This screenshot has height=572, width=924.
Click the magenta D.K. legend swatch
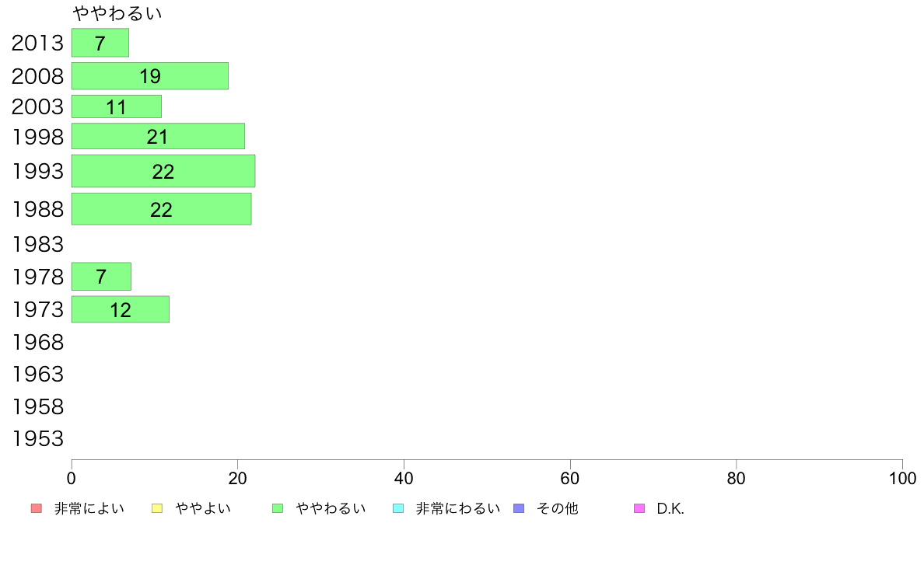(x=639, y=508)
